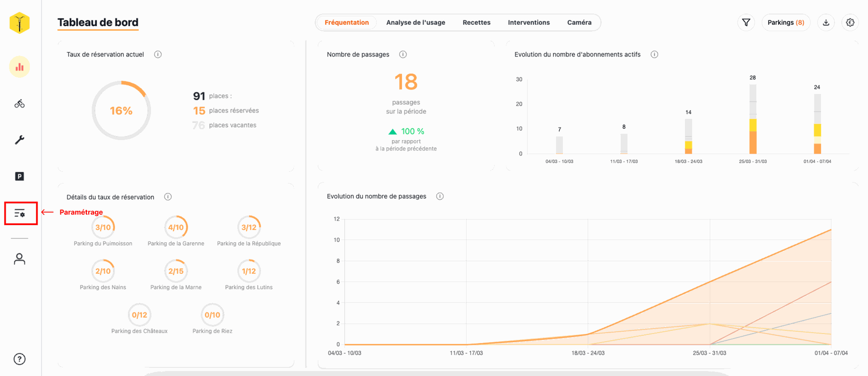Viewport: 868px width, 376px height.
Task: Click the Parking des Lutins 1/12 gauge
Action: (x=249, y=271)
